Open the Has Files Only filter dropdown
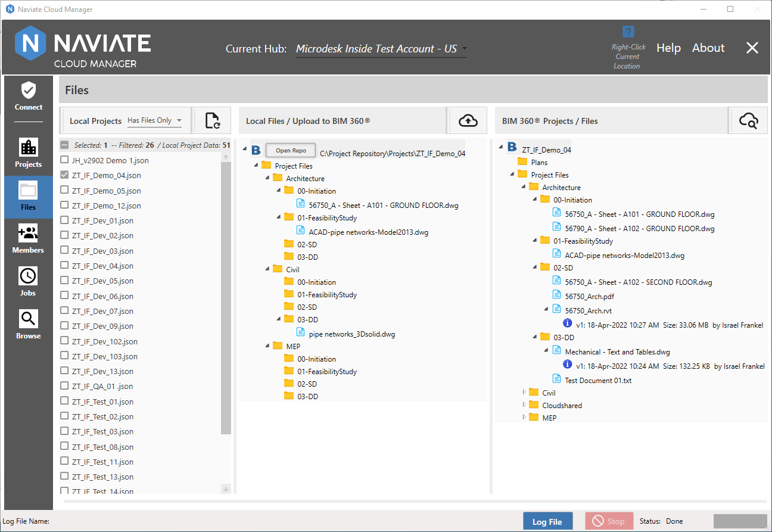Image resolution: width=772 pixels, height=532 pixels. click(x=155, y=121)
